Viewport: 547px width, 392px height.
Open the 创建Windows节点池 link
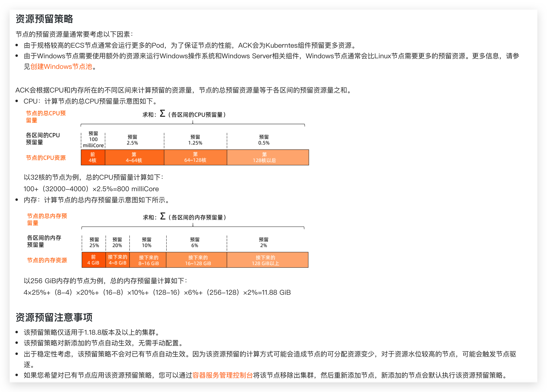pyautogui.click(x=61, y=66)
